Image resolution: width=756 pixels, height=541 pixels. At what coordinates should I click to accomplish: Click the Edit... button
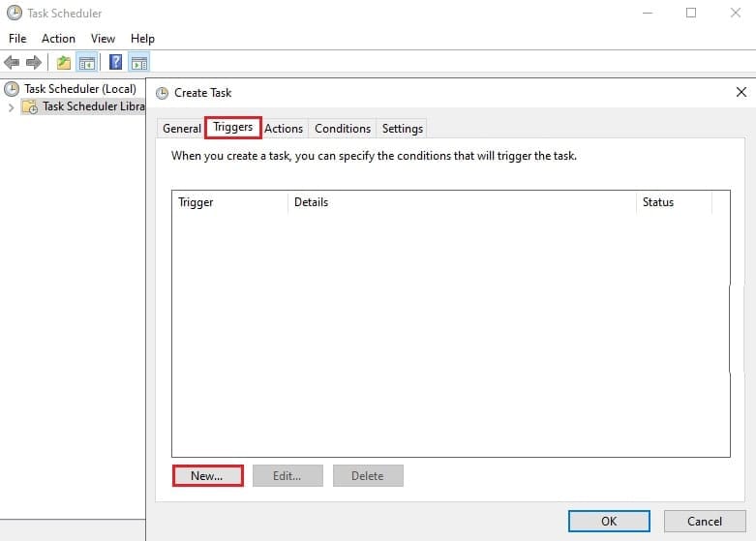(287, 476)
